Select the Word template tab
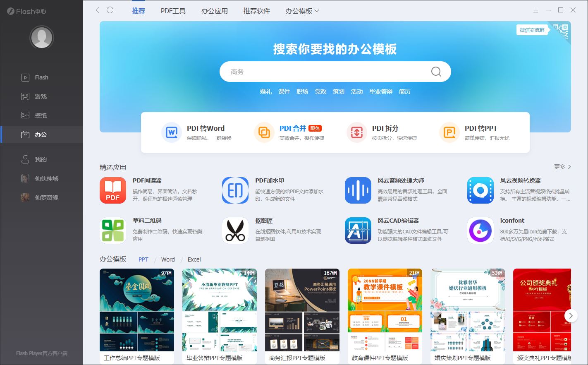Screen dimensions: 588x365 (x=167, y=259)
